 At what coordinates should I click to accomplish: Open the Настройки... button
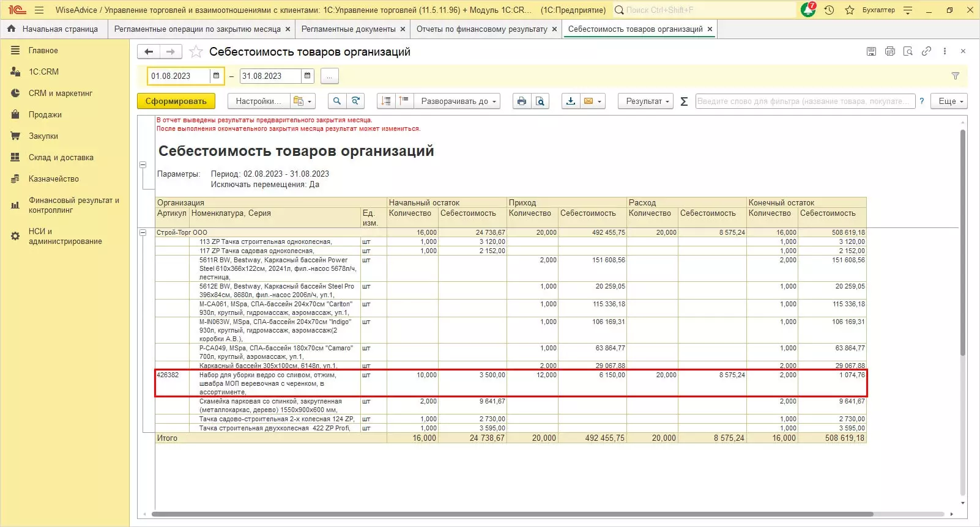(258, 101)
